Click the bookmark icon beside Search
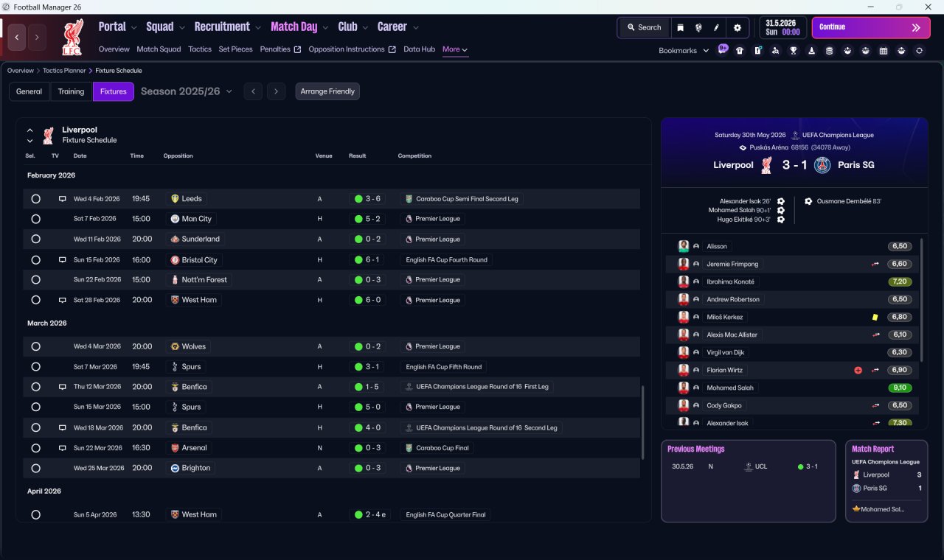 coord(680,27)
